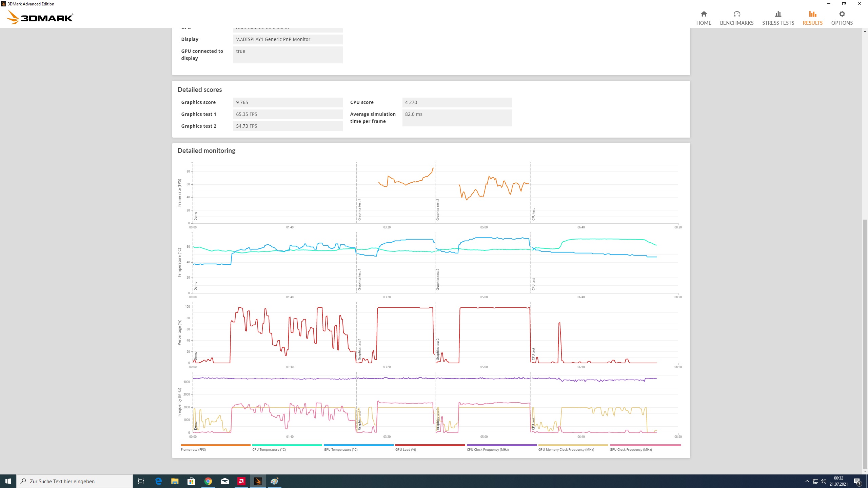Go to Benchmarks gauge icon
This screenshot has width=868, height=488.
point(736,14)
